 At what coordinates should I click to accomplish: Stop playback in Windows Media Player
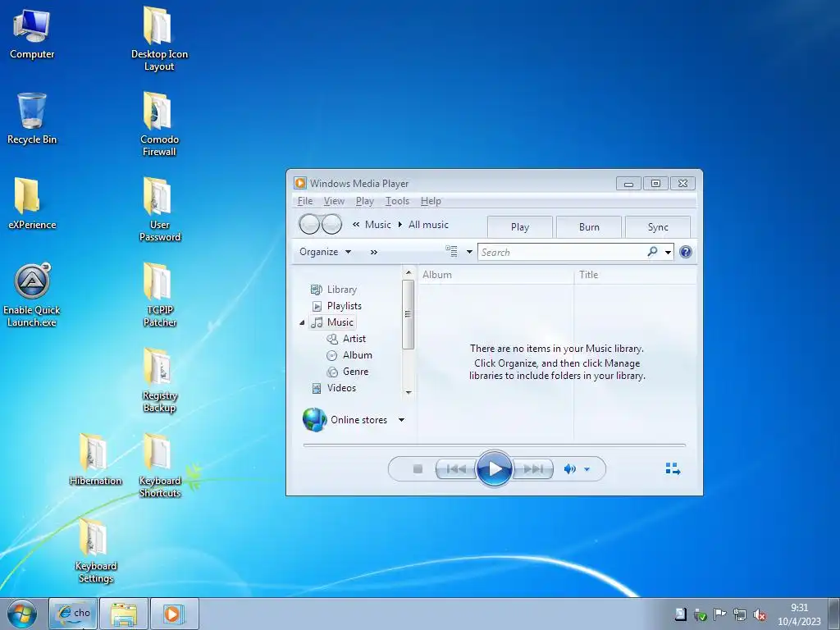click(x=418, y=469)
